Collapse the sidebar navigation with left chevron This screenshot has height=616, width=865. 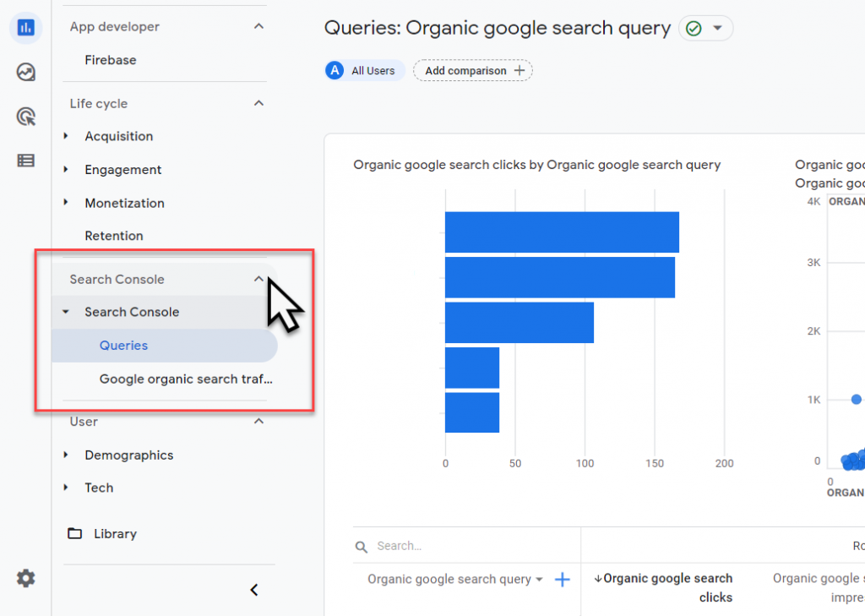(x=254, y=590)
